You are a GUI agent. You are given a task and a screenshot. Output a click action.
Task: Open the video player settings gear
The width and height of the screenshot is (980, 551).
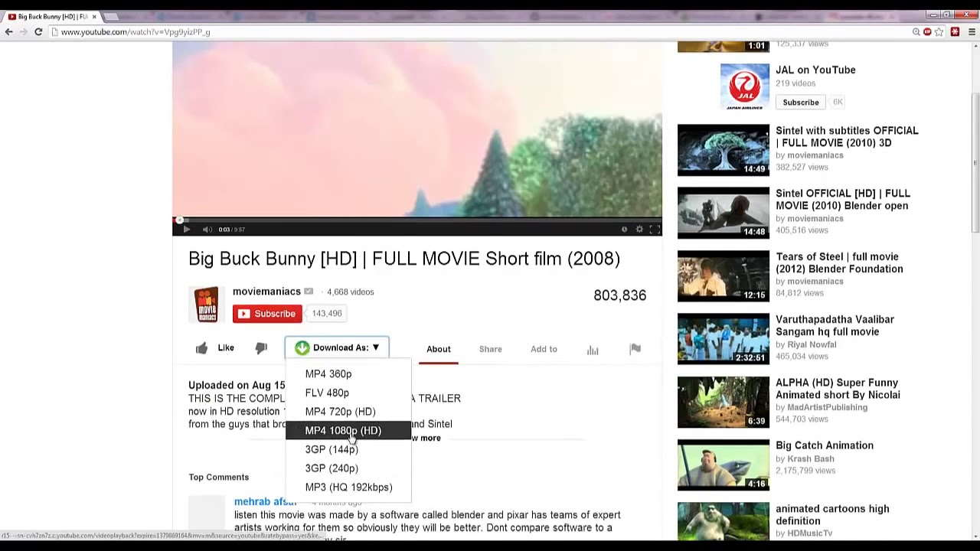(x=639, y=229)
